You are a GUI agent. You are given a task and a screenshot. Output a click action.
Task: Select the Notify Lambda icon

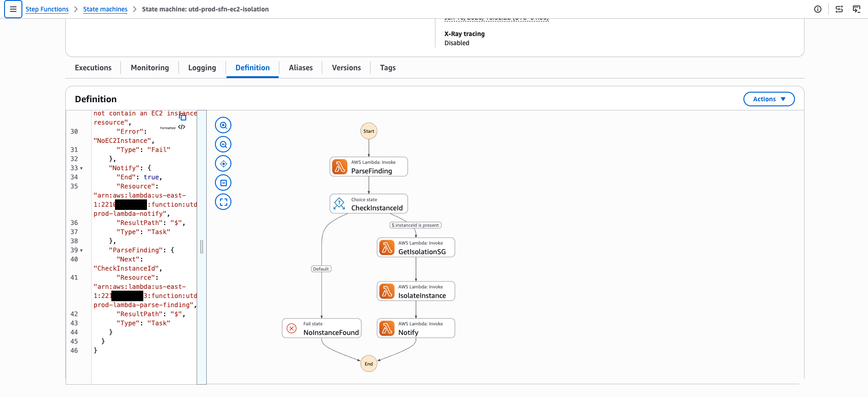[387, 328]
